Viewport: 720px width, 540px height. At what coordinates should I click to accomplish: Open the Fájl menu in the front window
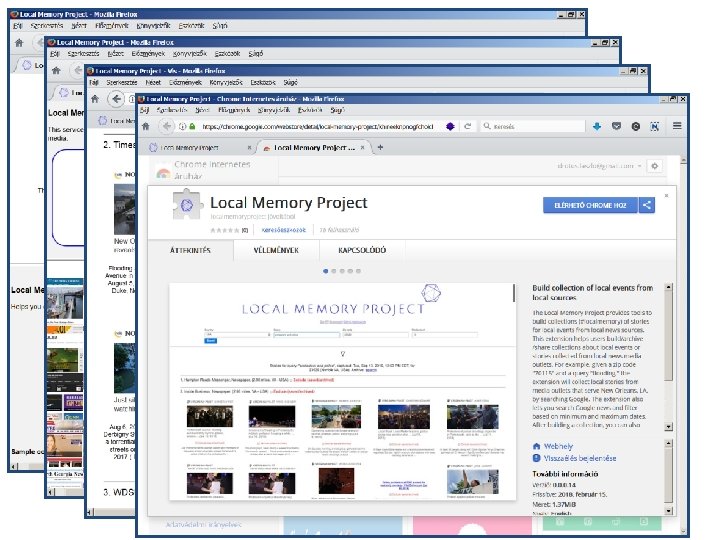(x=145, y=110)
